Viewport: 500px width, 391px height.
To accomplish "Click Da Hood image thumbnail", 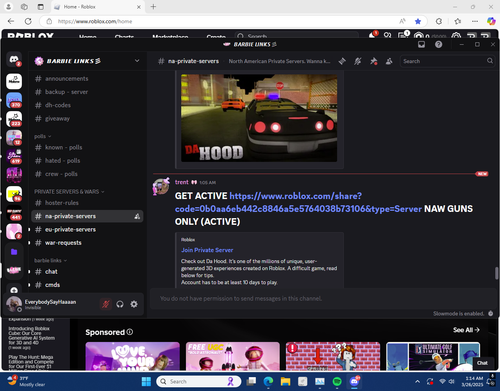I will [259, 118].
